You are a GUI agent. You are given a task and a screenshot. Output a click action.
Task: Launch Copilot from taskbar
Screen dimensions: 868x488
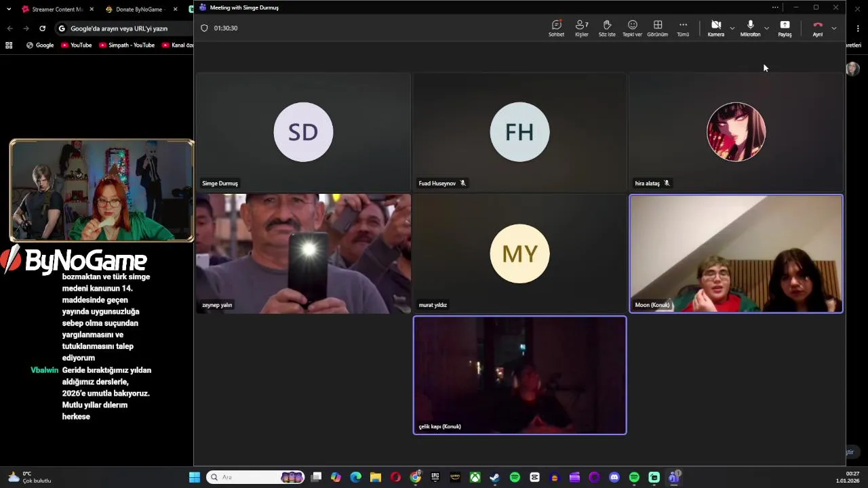(336, 477)
